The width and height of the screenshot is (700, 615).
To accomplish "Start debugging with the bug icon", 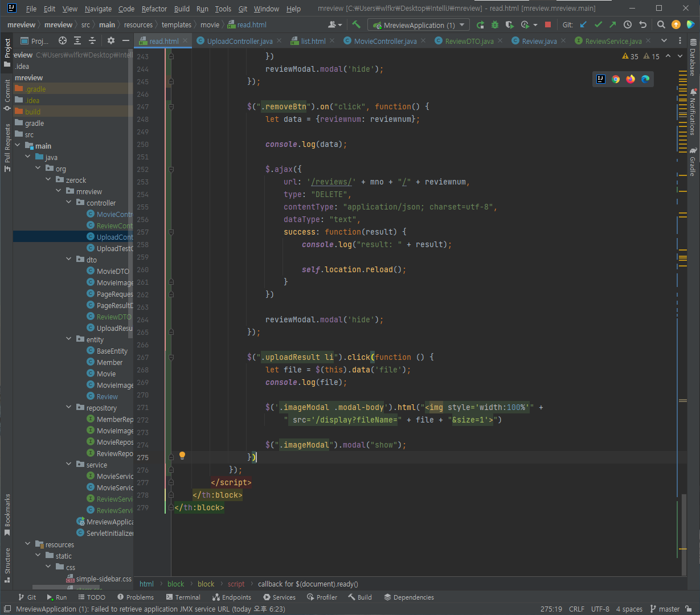I will 495,24.
